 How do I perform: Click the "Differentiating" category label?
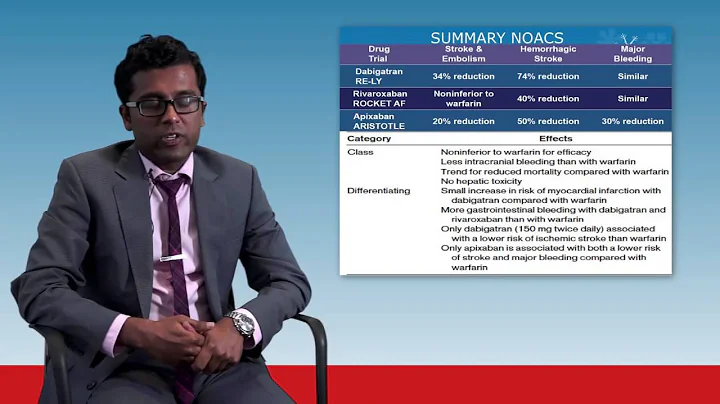pyautogui.click(x=378, y=191)
